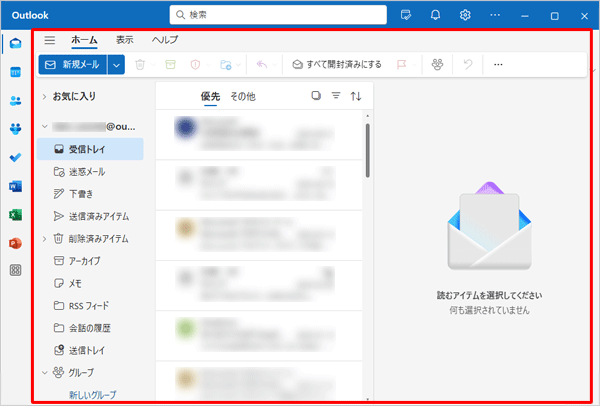Open the Mail app in sidebar
The height and width of the screenshot is (406, 600).
click(15, 43)
